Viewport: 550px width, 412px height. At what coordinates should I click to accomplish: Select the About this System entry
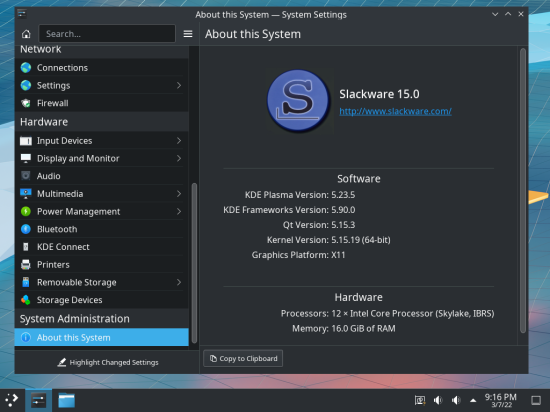(x=101, y=337)
